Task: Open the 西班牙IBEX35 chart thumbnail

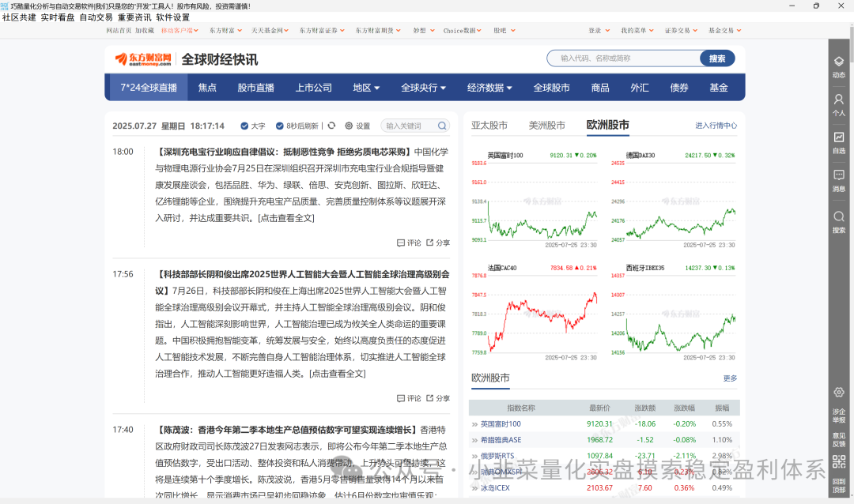Action: (673, 312)
